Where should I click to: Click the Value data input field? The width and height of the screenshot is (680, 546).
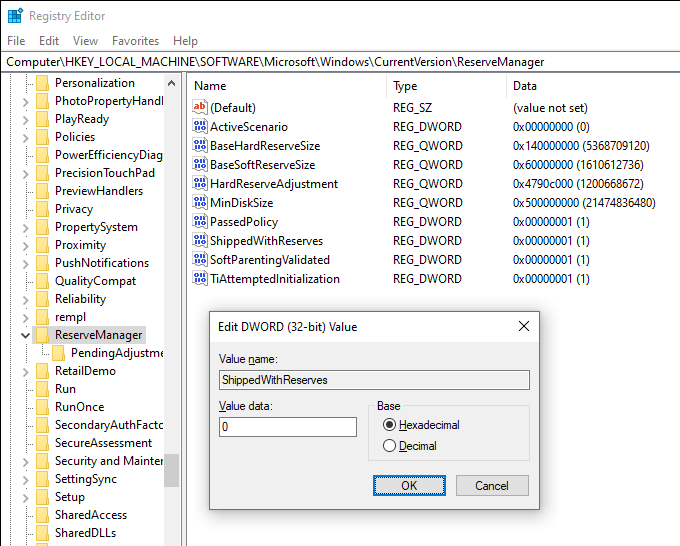coord(288,427)
